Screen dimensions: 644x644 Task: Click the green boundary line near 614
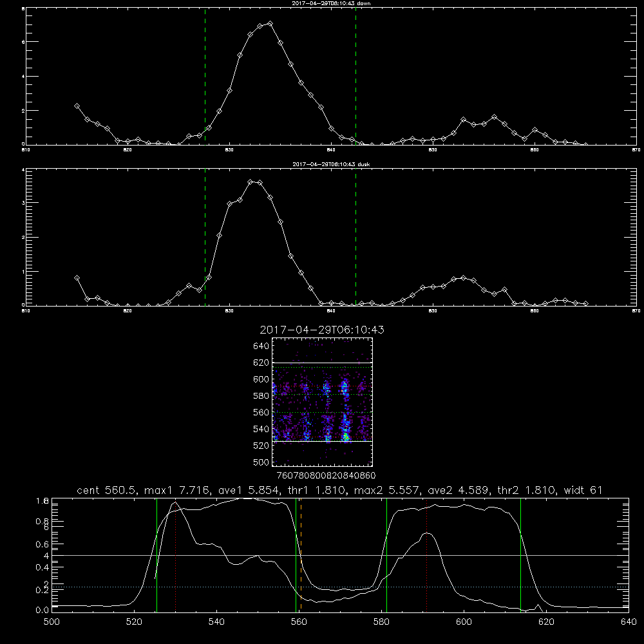click(520, 555)
